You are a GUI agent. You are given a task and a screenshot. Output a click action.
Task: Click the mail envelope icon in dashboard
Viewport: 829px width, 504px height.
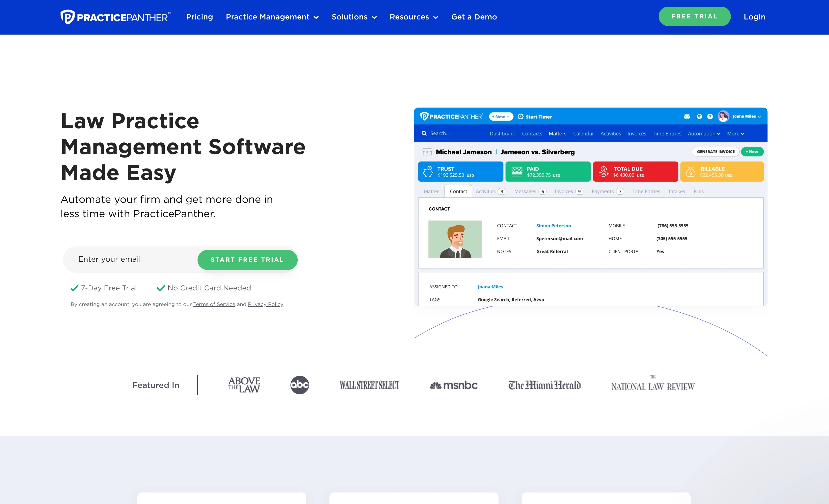click(x=687, y=116)
